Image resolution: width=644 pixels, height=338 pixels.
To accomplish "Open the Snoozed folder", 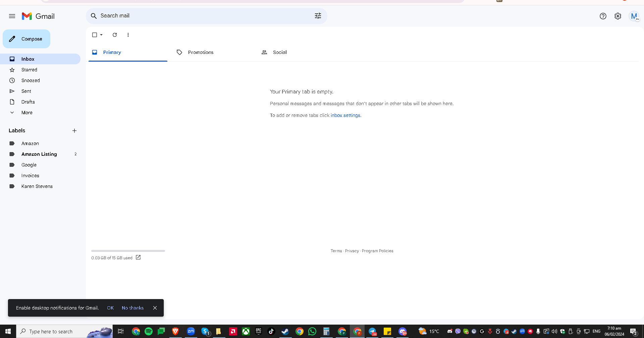I will click(40, 80).
